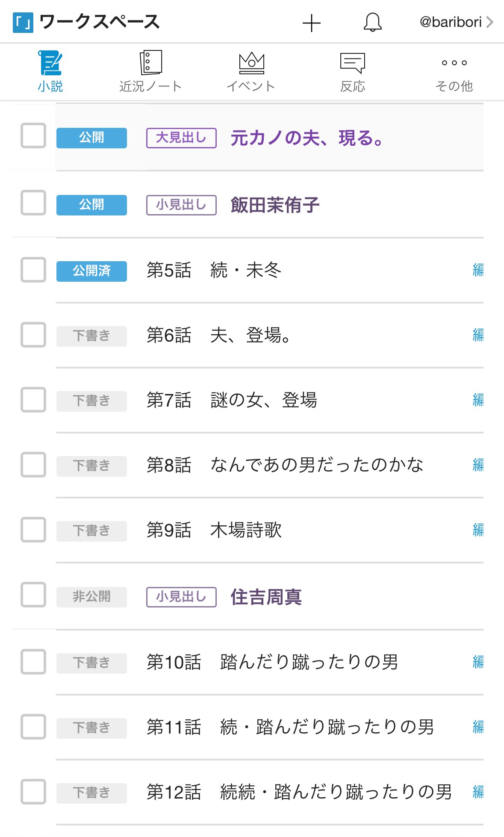Tick the checkbox beside 第5話 続・未冬
Image resolution: width=504 pixels, height=837 pixels.
pyautogui.click(x=33, y=270)
